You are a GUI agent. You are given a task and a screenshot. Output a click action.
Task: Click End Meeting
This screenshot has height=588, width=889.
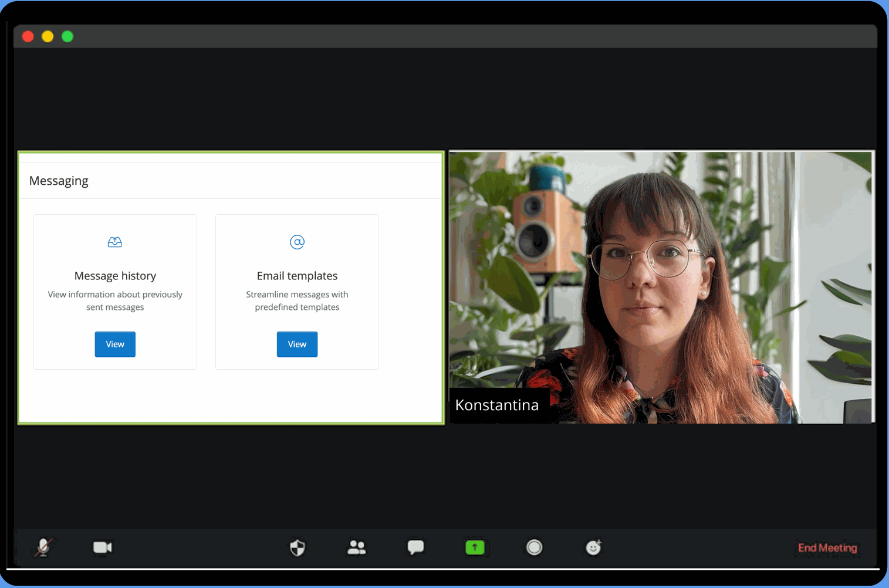827,548
